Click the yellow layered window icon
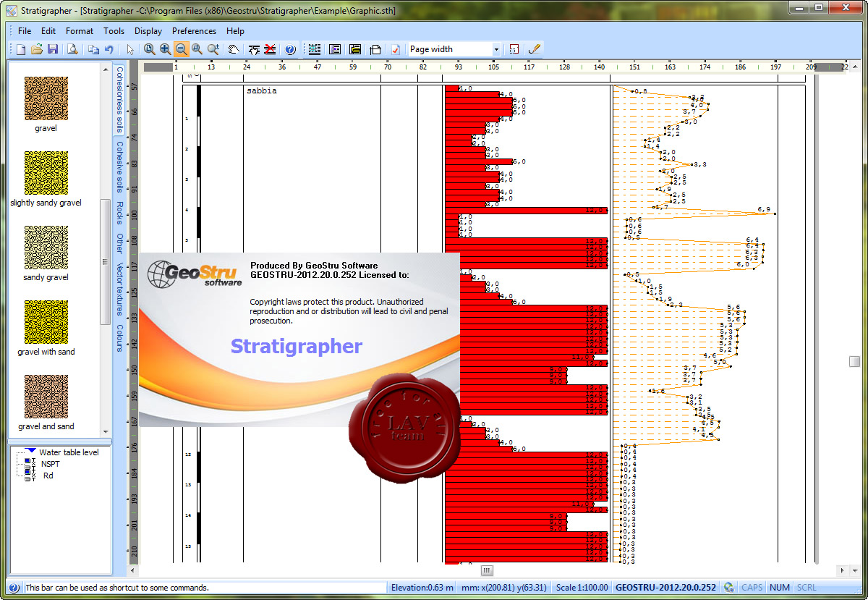Viewport: 868px width, 600px height. (x=355, y=49)
